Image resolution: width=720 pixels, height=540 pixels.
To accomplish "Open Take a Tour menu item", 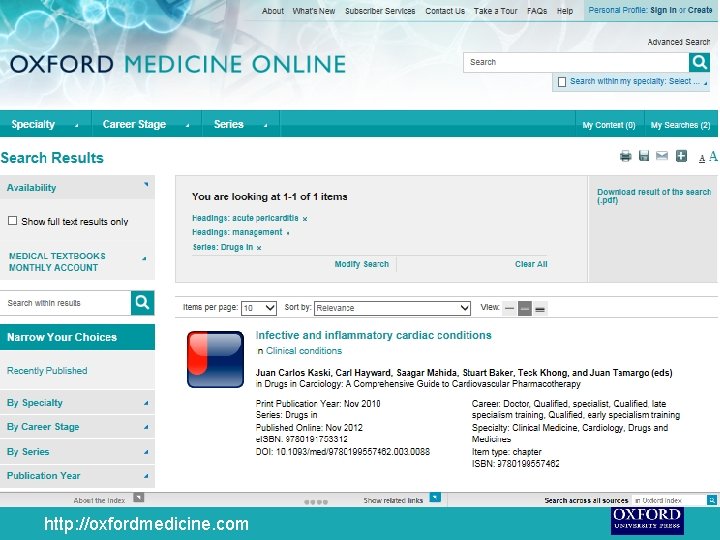I will coord(495,11).
